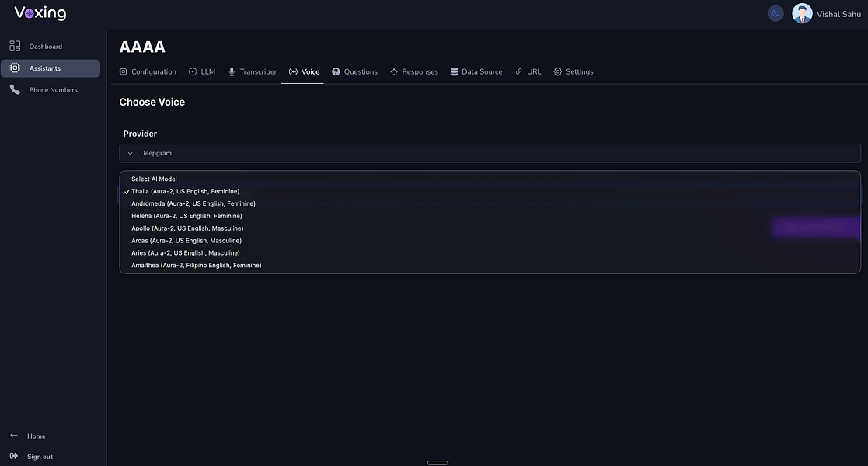
Task: Open Vishal Sahu profile avatar
Action: [x=802, y=13]
